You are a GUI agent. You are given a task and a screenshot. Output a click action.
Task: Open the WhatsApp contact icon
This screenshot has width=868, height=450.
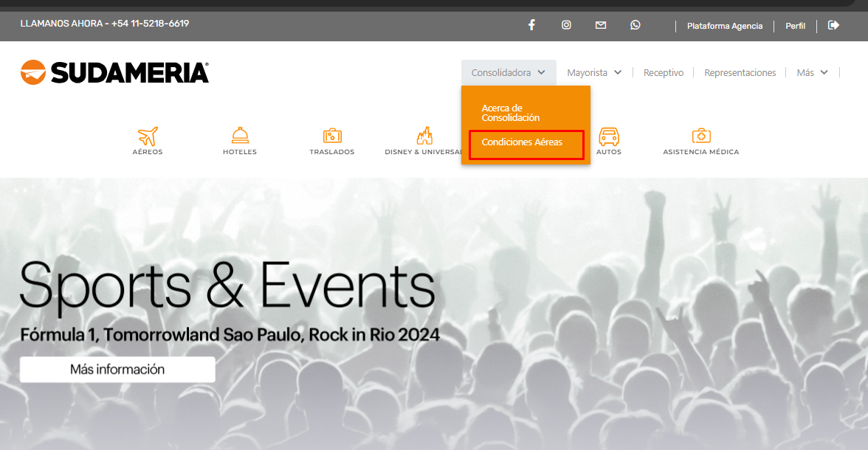click(x=635, y=25)
